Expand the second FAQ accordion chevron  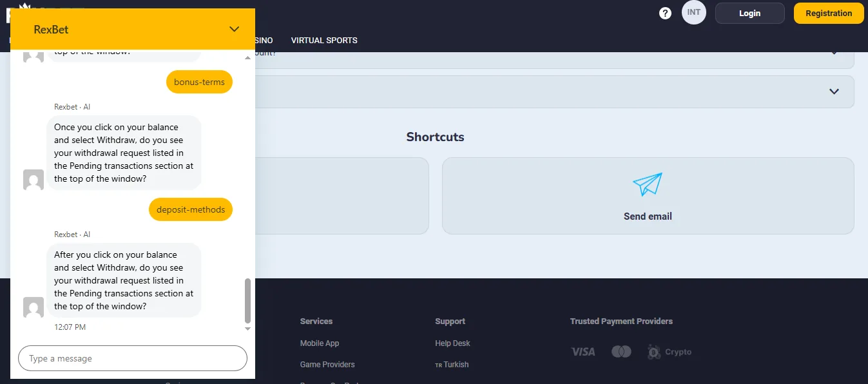tap(834, 91)
